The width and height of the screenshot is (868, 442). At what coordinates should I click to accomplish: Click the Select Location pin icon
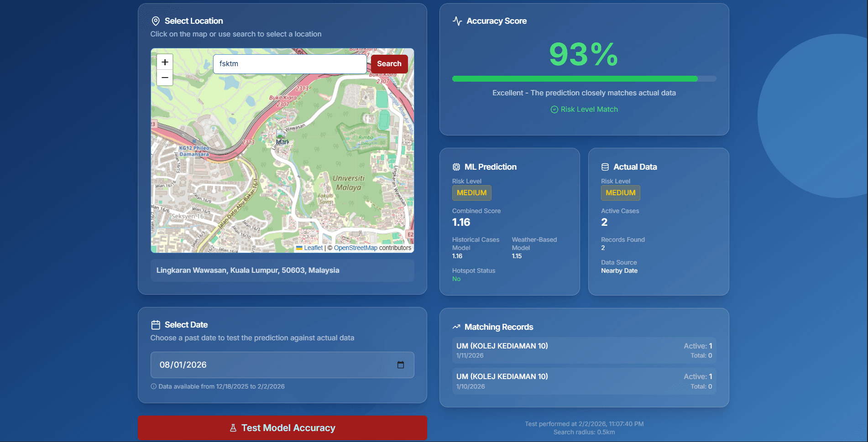click(155, 21)
